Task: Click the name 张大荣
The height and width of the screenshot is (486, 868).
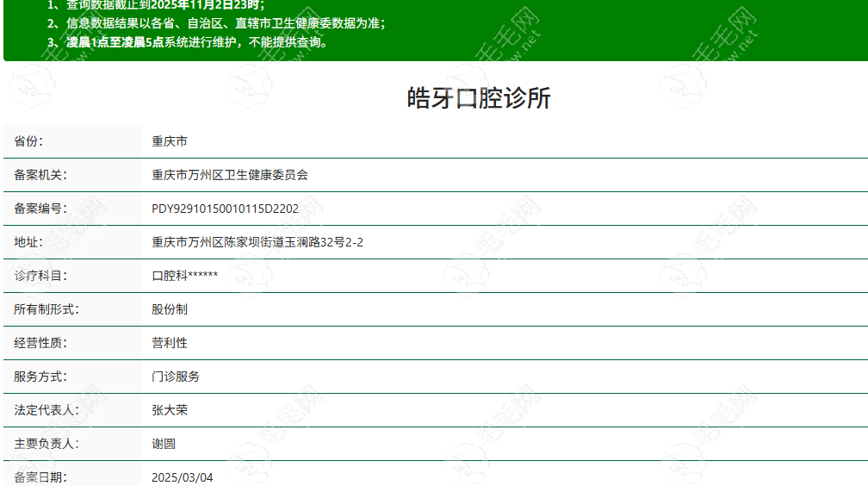Action: (x=170, y=410)
